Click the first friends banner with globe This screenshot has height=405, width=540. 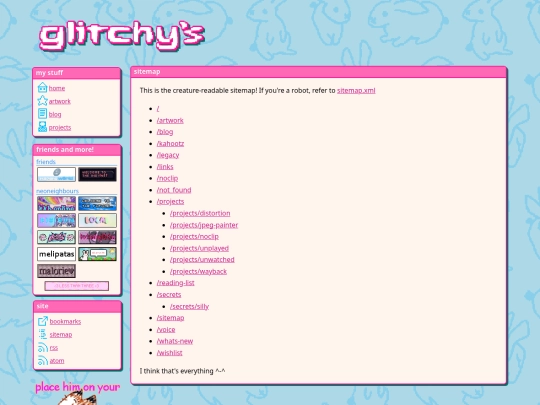[56, 174]
